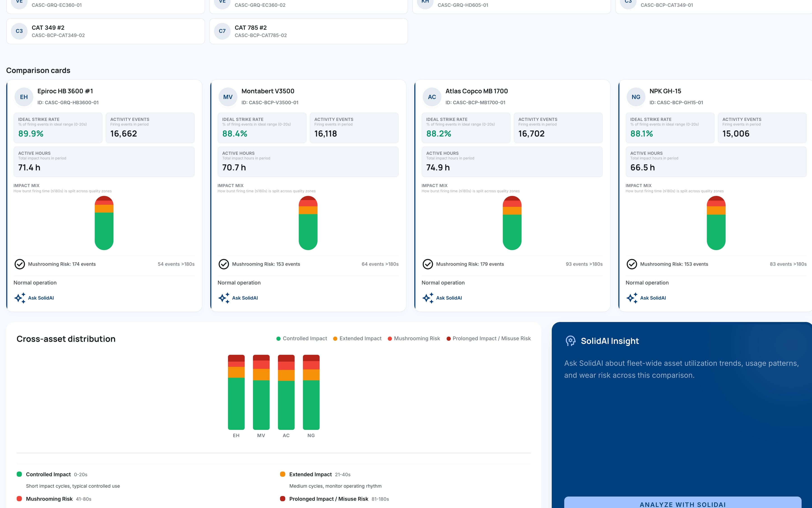This screenshot has height=508, width=812.
Task: Click checkmark icon beside Mushrooming Risk: 179 events
Action: (428, 264)
